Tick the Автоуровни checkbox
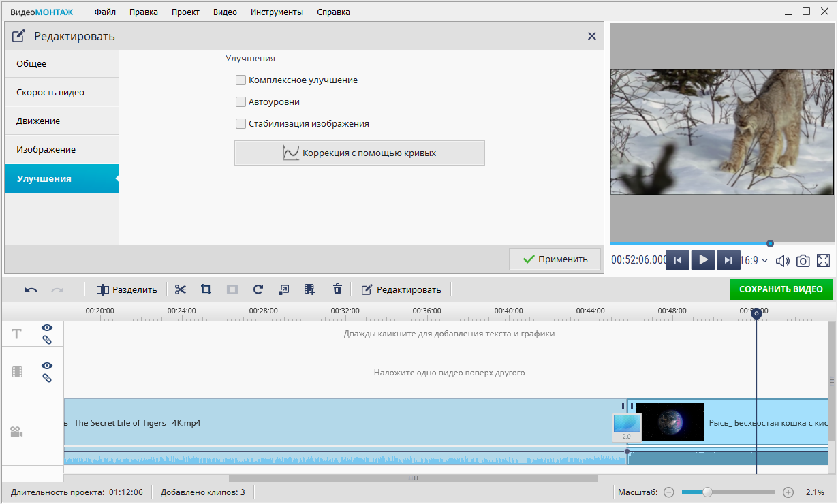The image size is (838, 504). [240, 102]
